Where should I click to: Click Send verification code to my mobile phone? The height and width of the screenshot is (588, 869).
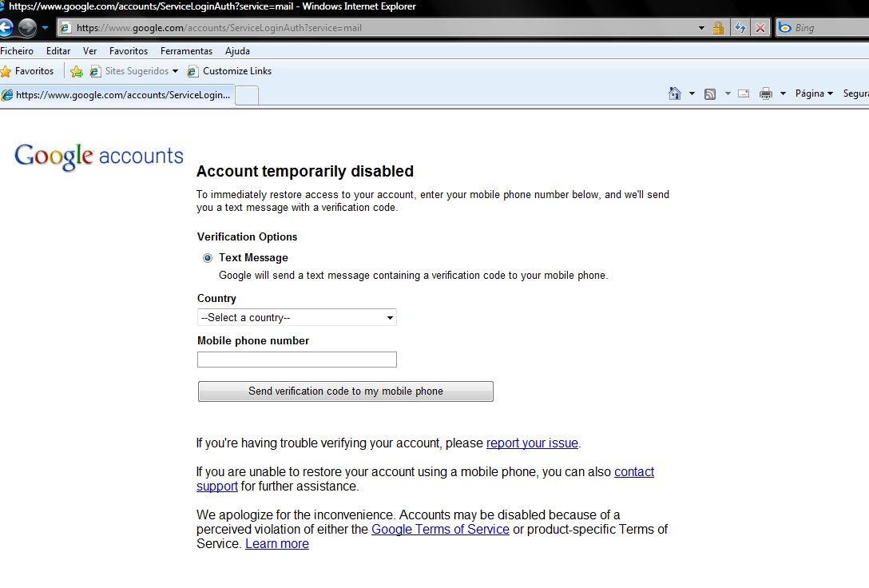click(346, 391)
